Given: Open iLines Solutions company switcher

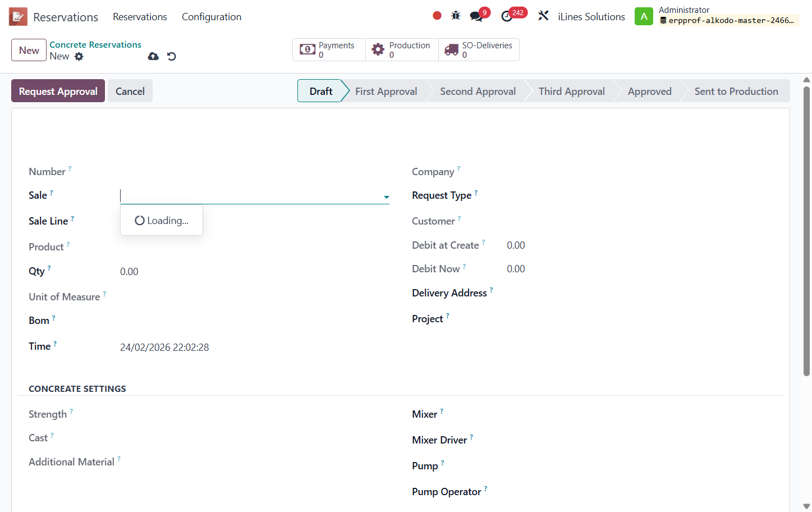Looking at the screenshot, I should point(591,17).
